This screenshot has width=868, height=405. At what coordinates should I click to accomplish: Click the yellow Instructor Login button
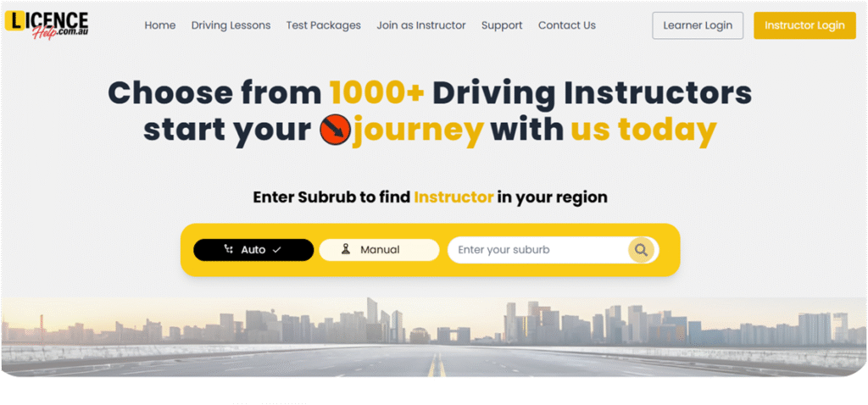805,25
